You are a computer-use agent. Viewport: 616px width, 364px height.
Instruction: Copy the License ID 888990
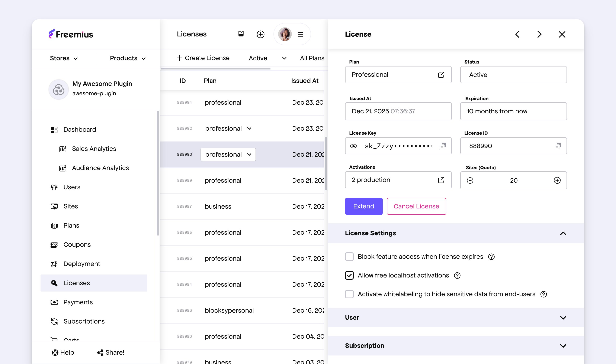558,146
